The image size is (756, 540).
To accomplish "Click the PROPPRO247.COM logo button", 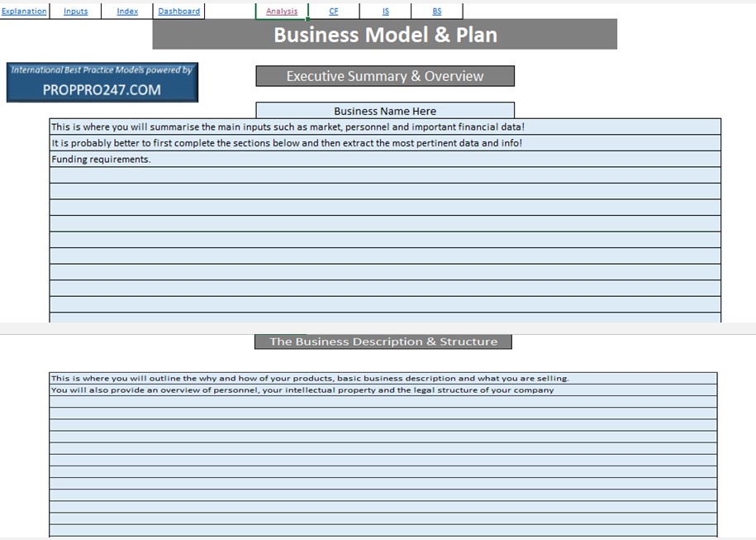I will [102, 82].
